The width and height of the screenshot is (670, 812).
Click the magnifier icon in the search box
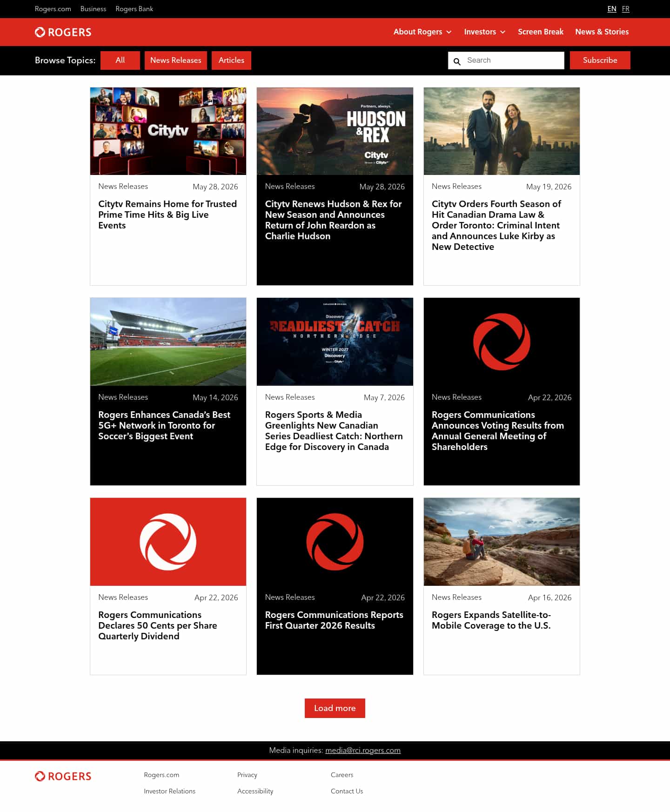[x=457, y=61]
